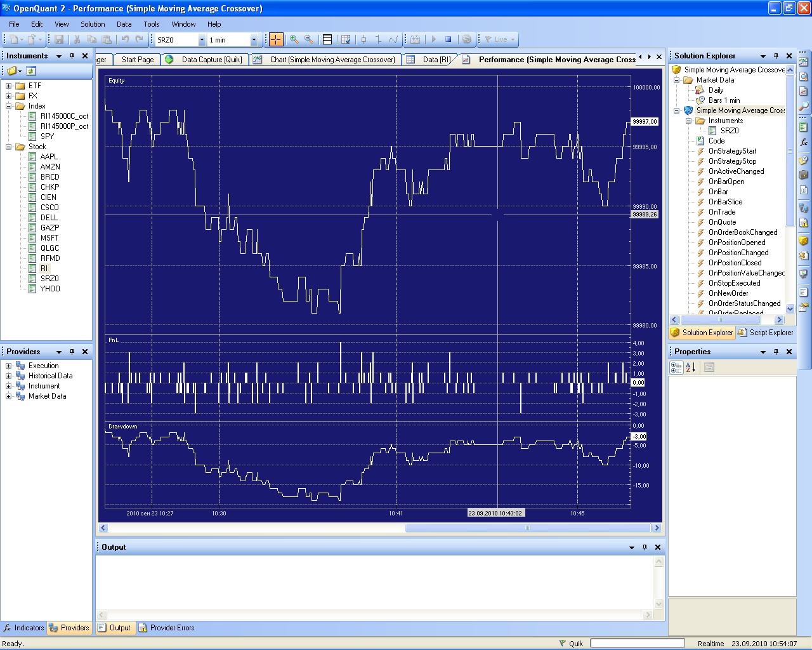Click the bar chart style toolbar icon
The image size is (812, 650).
coord(379,39)
